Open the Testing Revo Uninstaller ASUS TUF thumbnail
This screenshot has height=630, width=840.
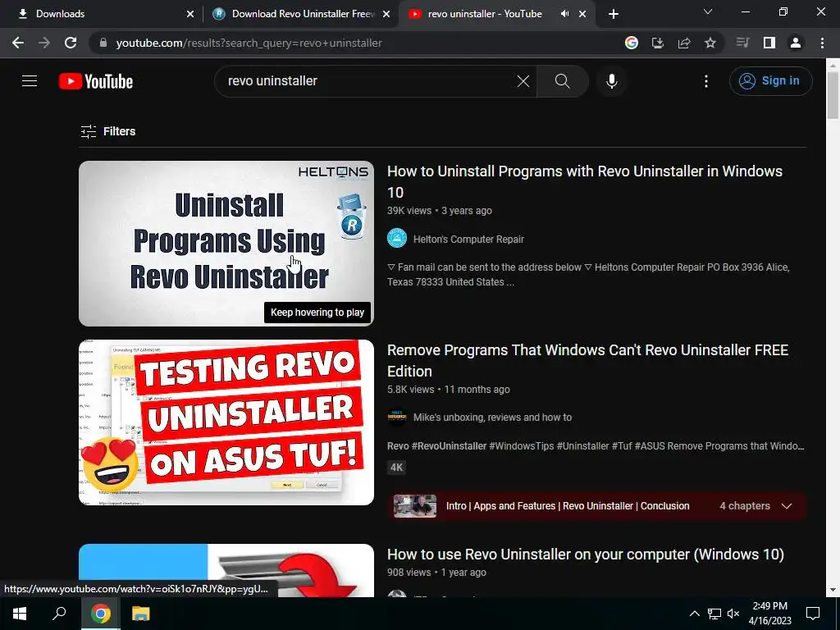click(226, 422)
